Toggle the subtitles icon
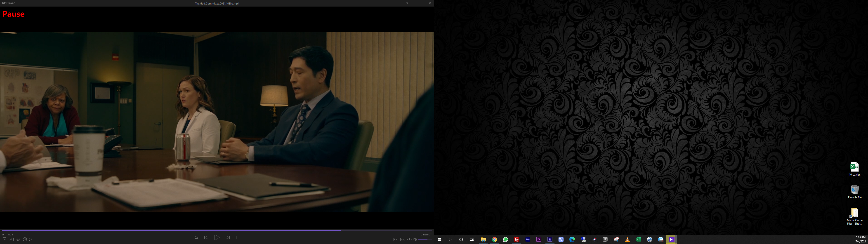This screenshot has height=244, width=868. (x=402, y=239)
